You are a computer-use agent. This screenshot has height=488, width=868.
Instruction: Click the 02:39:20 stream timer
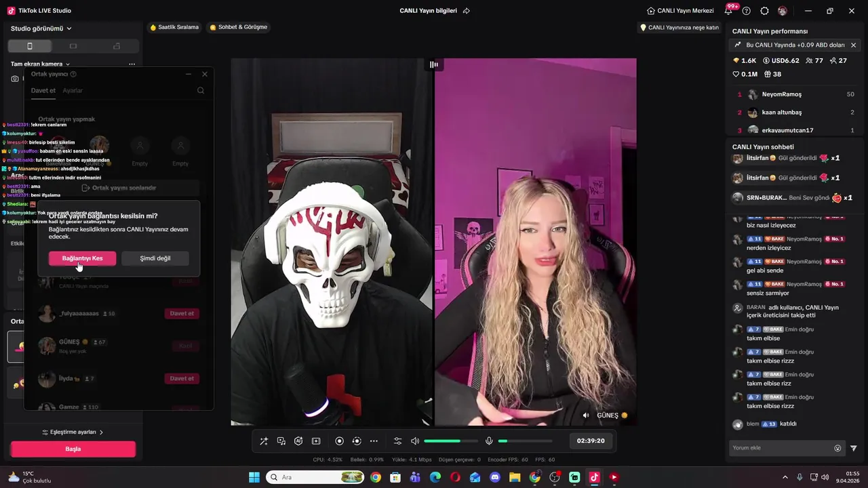click(591, 441)
